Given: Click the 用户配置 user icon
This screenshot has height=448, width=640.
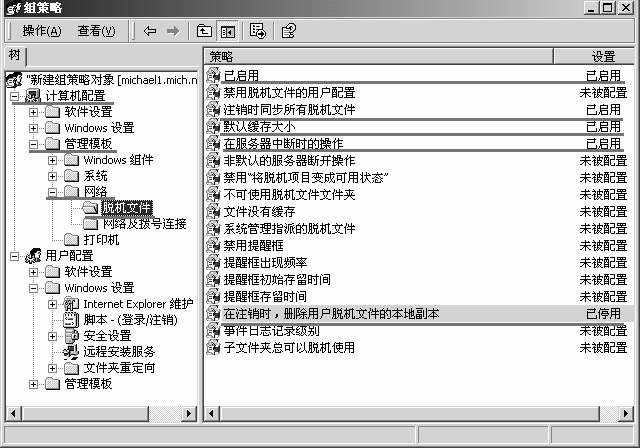Looking at the screenshot, I should (x=33, y=256).
